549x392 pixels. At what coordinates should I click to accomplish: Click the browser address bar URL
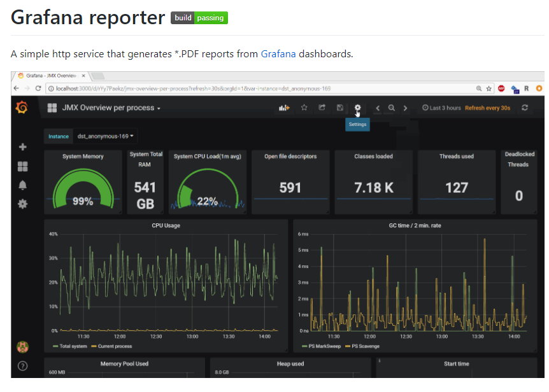193,88
